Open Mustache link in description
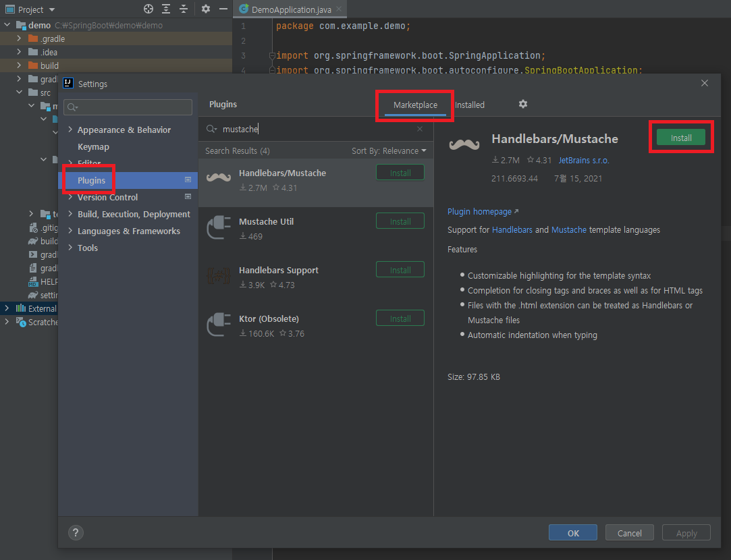 pyautogui.click(x=569, y=229)
